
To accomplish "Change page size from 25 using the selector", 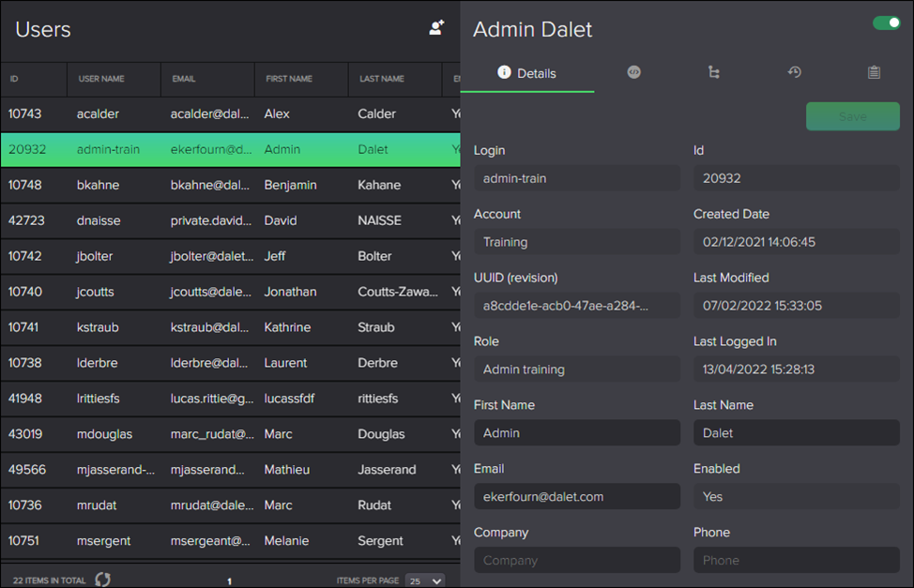I will [x=424, y=580].
